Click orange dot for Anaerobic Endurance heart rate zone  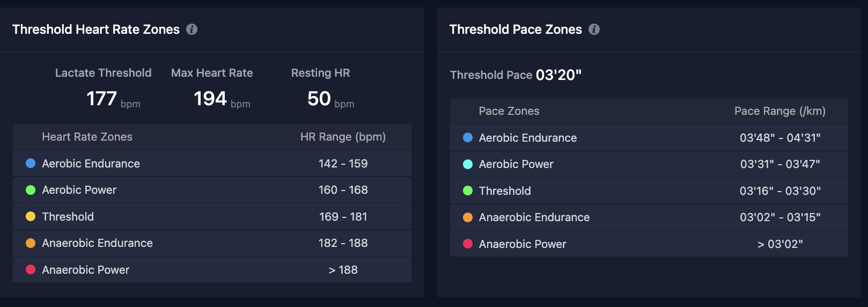pyautogui.click(x=31, y=243)
